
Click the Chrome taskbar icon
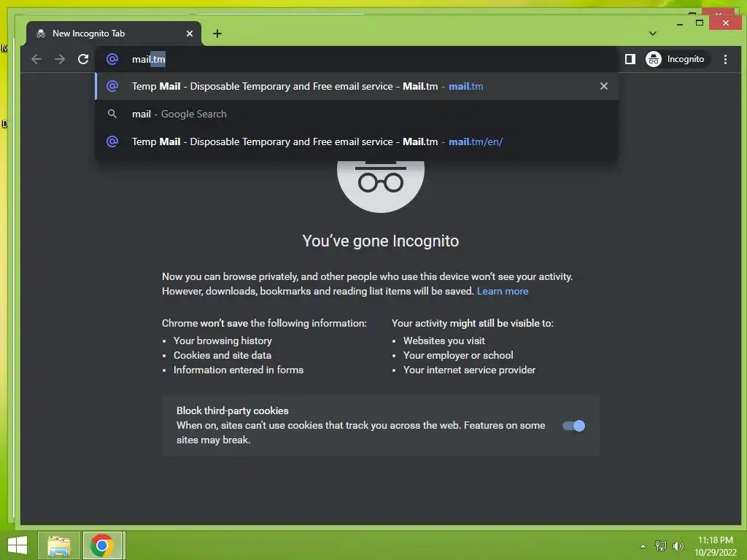coord(102,545)
